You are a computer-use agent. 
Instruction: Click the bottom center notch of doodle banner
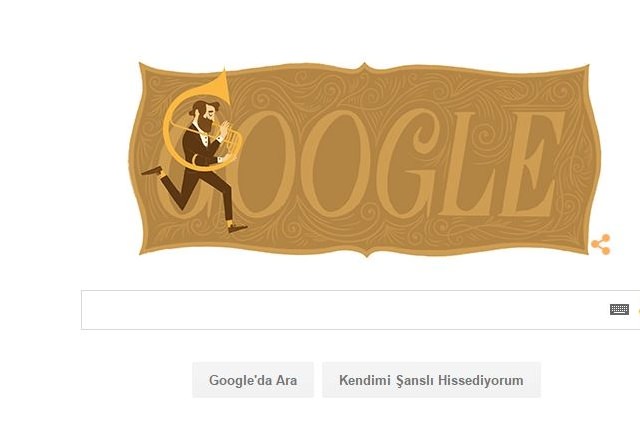[x=366, y=253]
